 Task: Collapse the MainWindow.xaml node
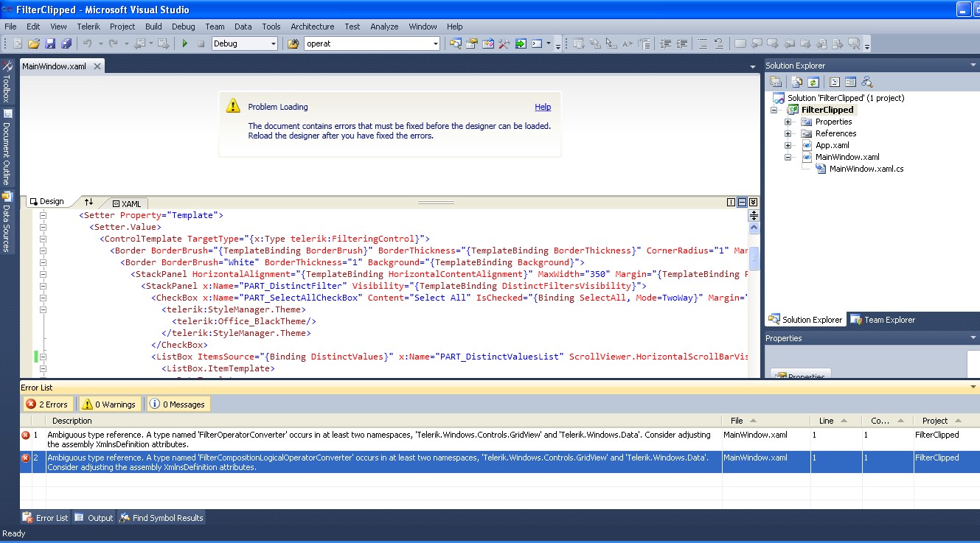click(788, 157)
